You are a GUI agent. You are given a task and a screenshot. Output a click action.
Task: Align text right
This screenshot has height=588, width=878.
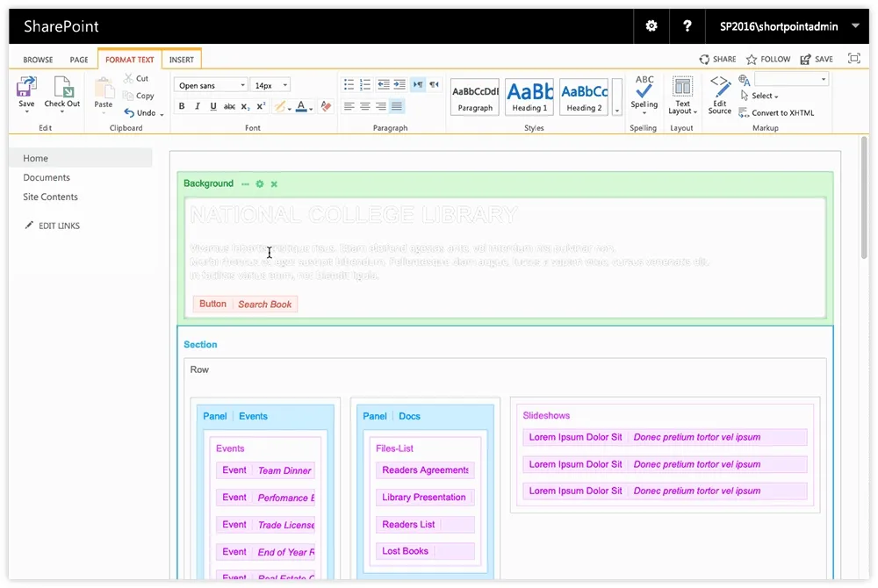tap(381, 105)
